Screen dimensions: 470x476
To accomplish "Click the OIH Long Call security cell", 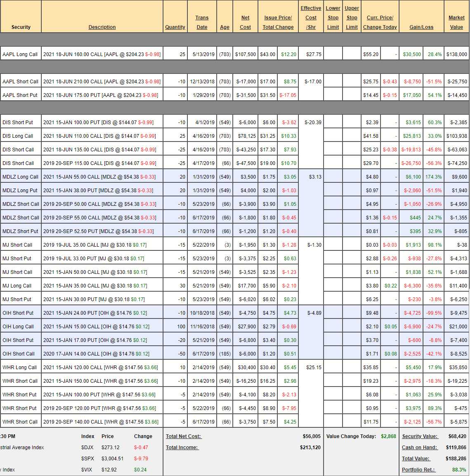I will pyautogui.click(x=19, y=327).
